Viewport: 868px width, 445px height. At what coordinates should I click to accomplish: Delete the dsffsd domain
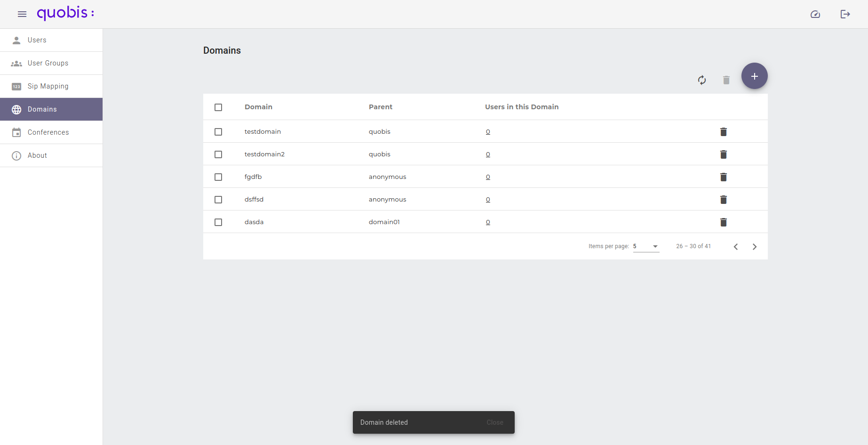(724, 200)
